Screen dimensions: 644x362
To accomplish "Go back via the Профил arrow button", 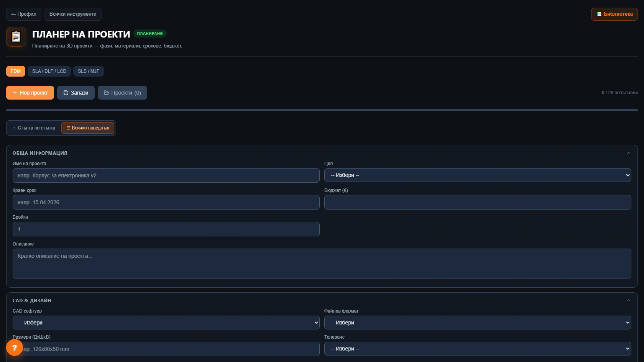I will (24, 14).
